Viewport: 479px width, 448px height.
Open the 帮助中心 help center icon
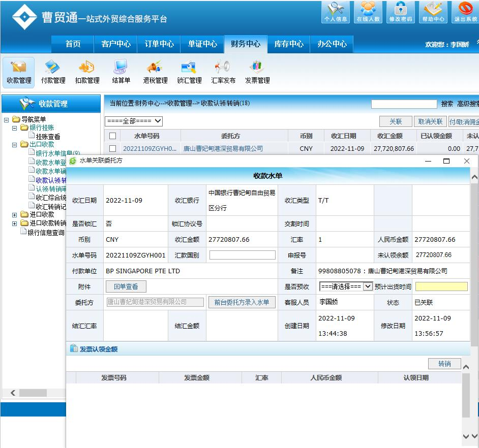click(x=433, y=12)
